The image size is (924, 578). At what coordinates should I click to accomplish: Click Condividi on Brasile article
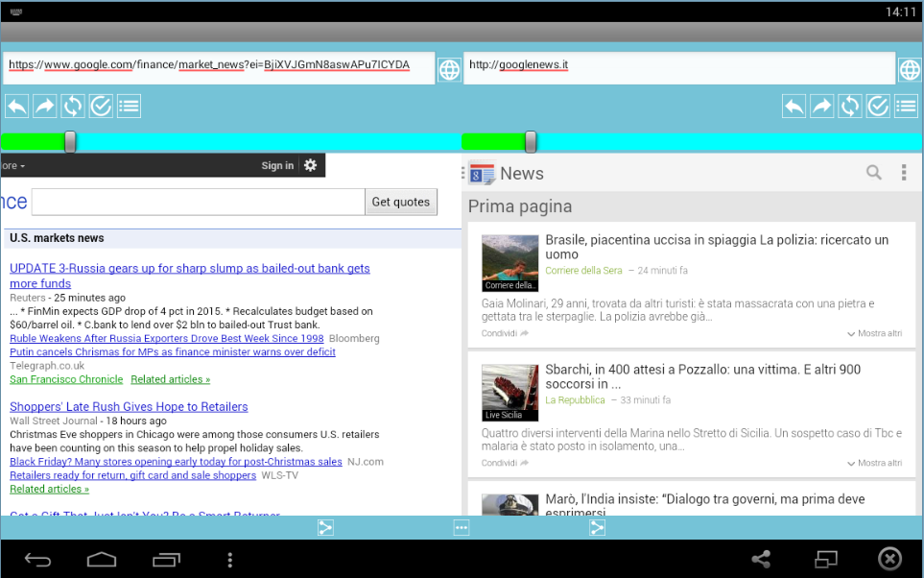coord(505,333)
